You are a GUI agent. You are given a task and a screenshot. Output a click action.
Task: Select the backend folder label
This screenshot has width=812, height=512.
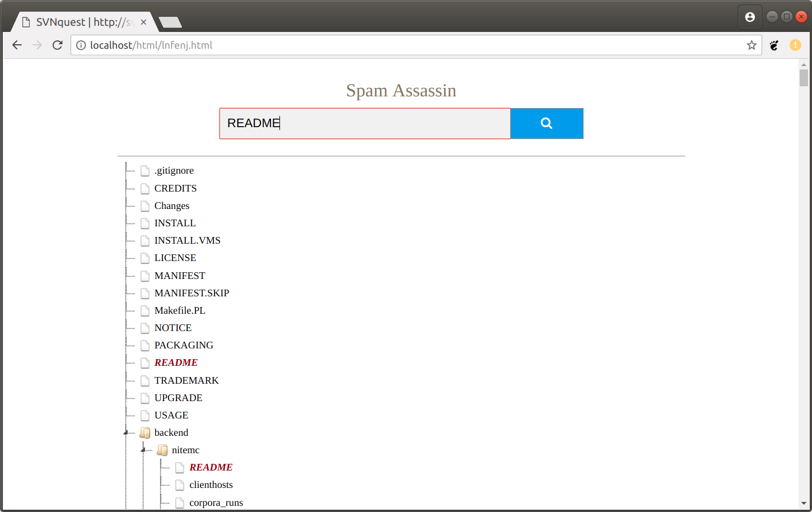coord(171,432)
